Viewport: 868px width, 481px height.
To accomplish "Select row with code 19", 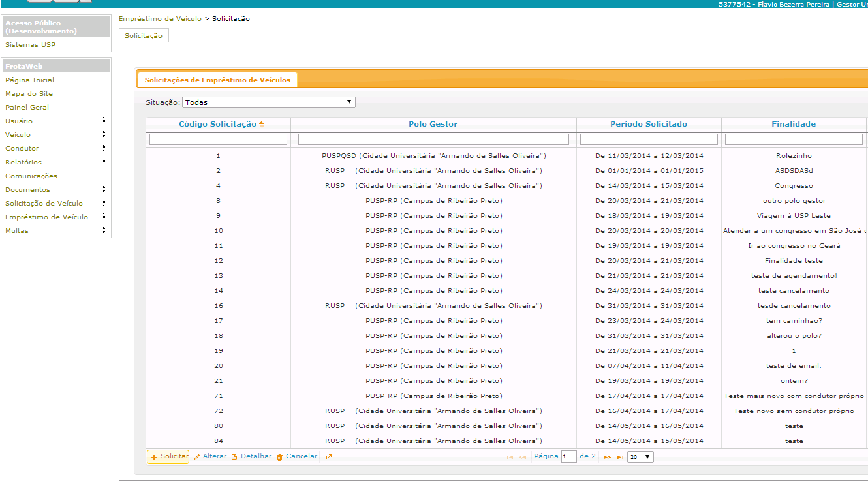I will point(506,351).
